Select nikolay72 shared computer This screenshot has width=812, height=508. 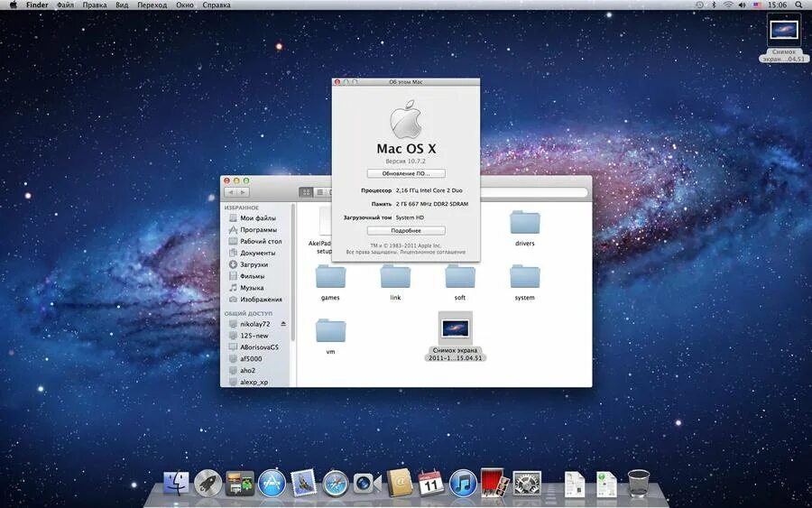(x=256, y=324)
